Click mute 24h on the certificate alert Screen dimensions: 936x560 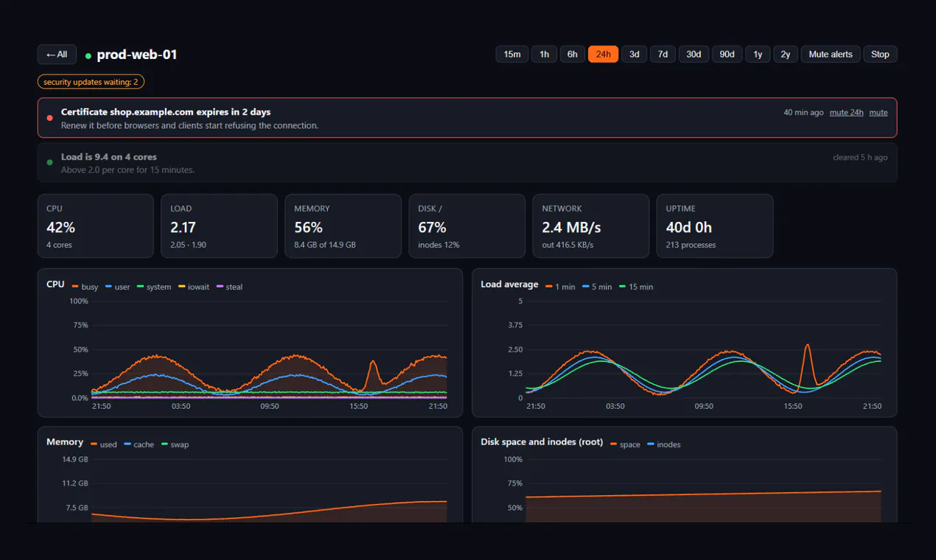click(847, 113)
